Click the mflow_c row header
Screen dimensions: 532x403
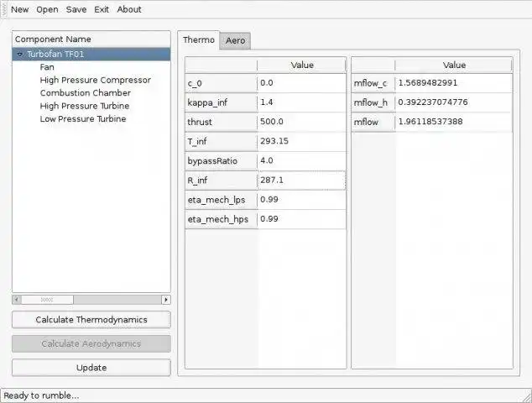[x=373, y=83]
